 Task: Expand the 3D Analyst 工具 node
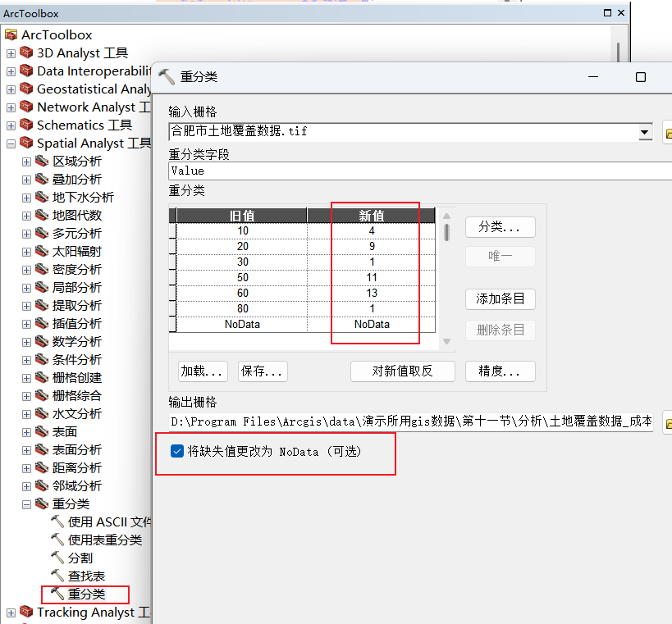tap(11, 53)
